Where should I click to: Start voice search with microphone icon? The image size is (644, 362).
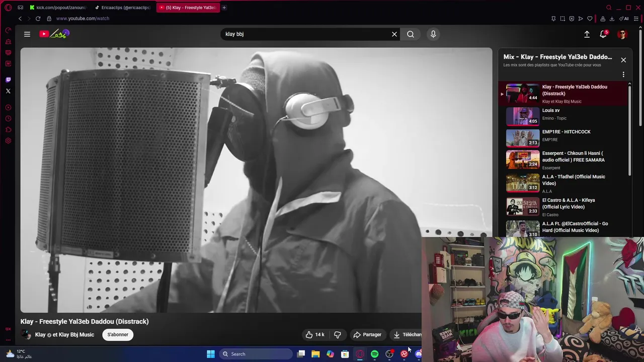pos(433,34)
